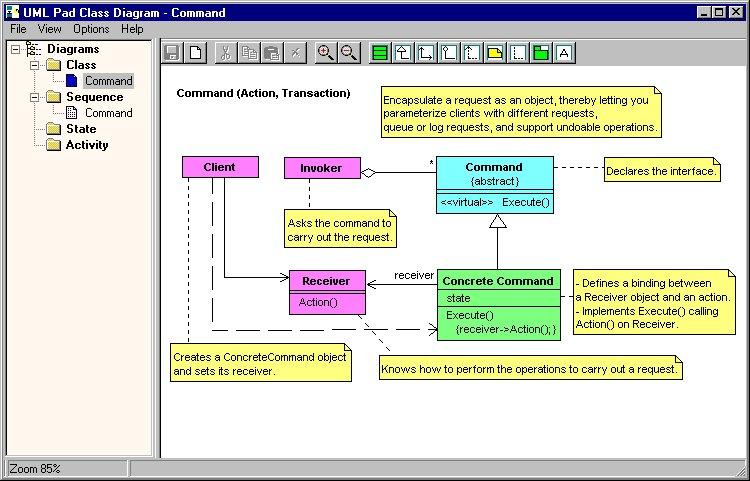Viewport: 750px width, 481px height.
Task: Click the Zoom 85% status bar field
Action: 67,469
